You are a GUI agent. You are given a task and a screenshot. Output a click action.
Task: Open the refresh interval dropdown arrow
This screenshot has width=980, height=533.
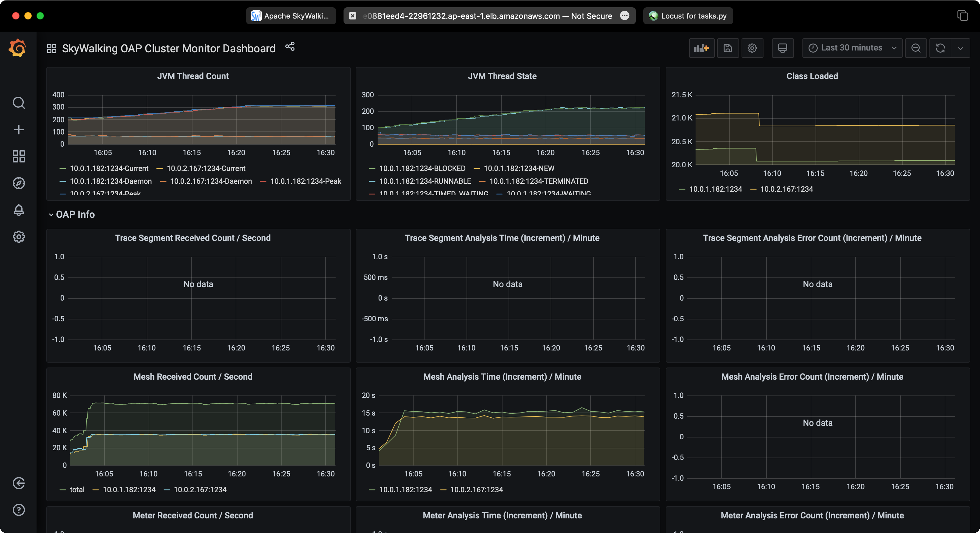[x=960, y=48]
